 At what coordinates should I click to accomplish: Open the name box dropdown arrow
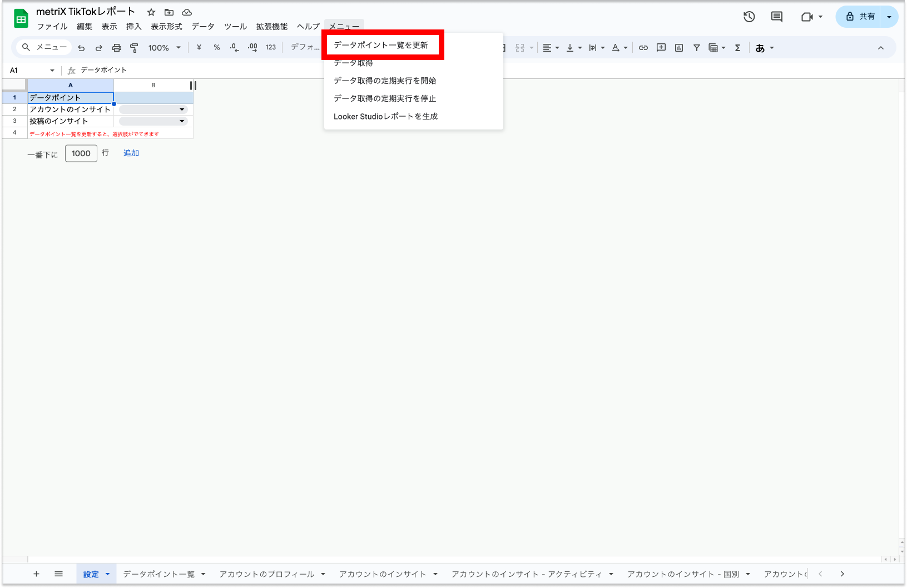(x=52, y=71)
